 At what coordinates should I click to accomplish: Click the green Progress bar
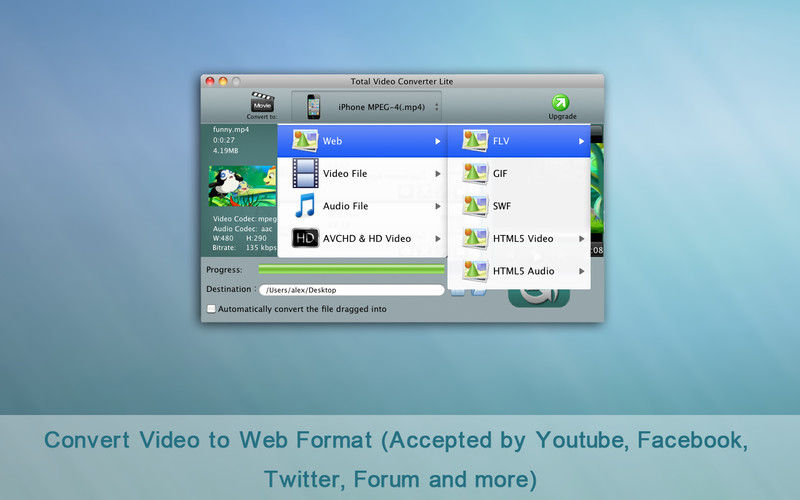(x=352, y=269)
